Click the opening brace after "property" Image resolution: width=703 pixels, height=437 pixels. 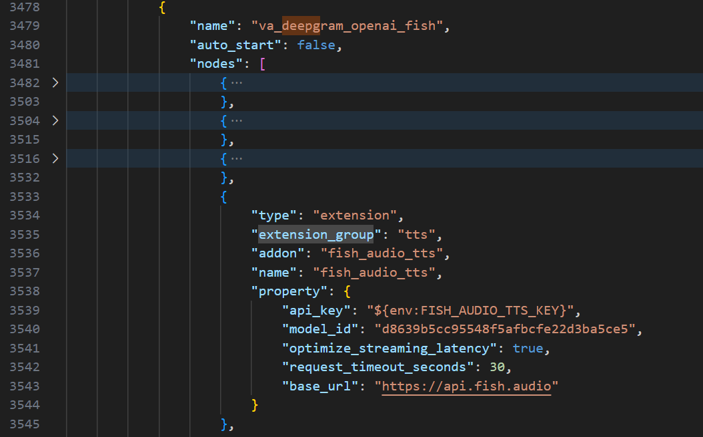tap(347, 291)
